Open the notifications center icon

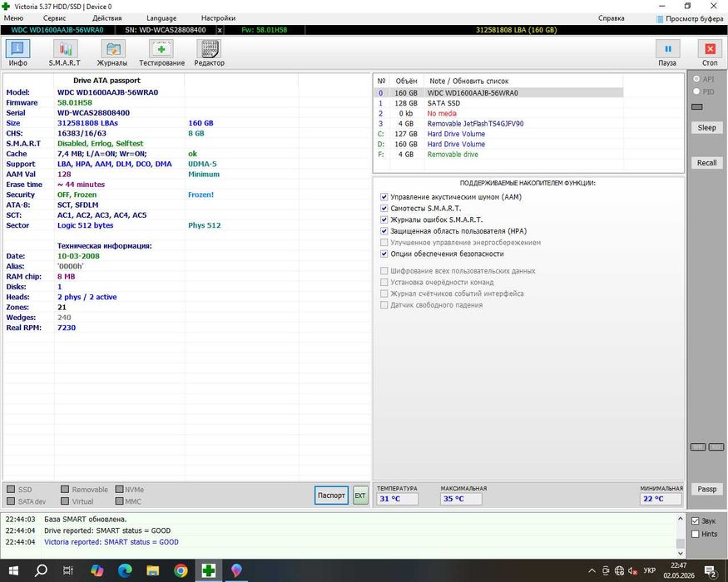click(710, 571)
